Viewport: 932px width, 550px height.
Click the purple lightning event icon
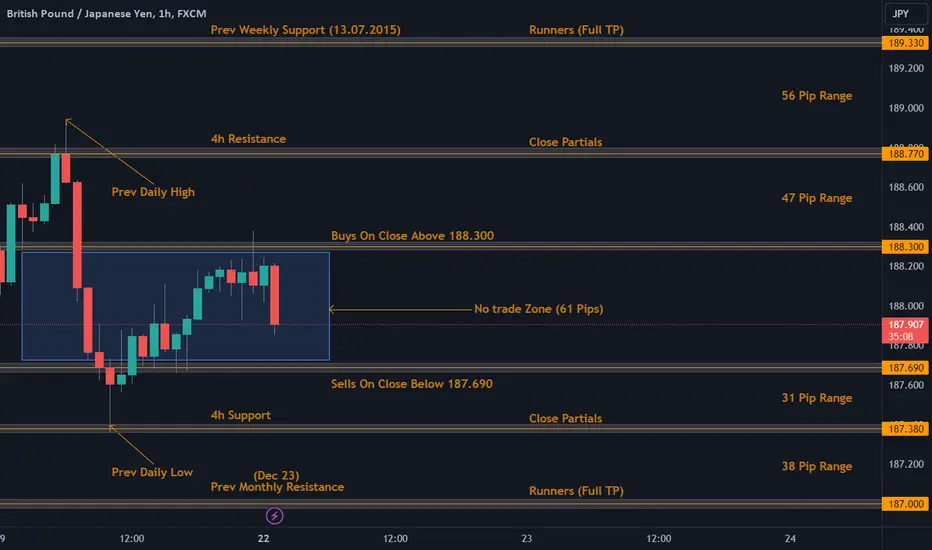pyautogui.click(x=274, y=516)
